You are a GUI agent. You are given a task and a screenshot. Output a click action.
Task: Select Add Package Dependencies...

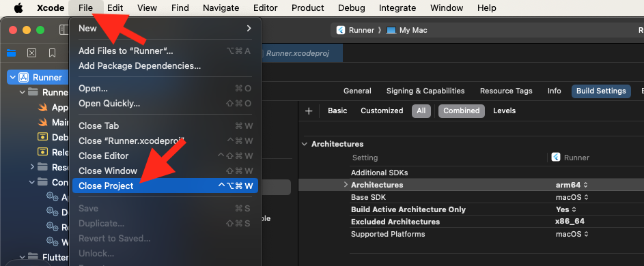pyautogui.click(x=165, y=65)
